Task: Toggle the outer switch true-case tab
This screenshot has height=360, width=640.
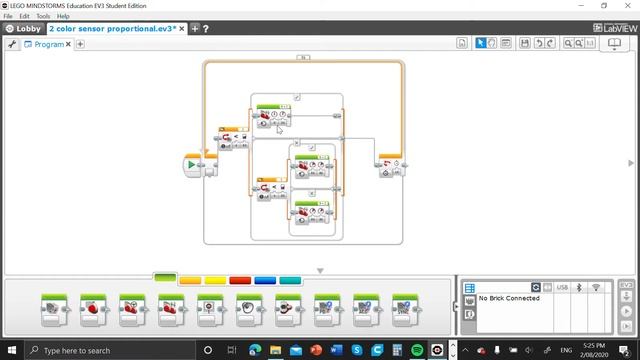Action: click(297, 97)
